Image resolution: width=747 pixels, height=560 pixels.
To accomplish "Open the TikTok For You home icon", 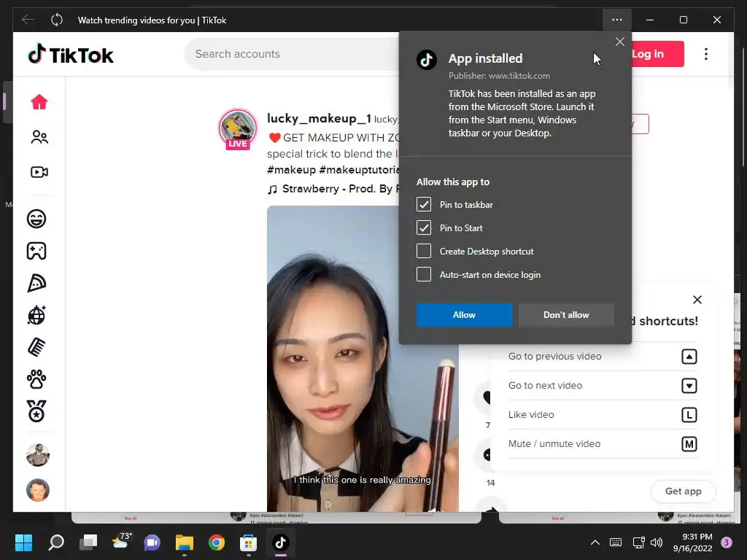I will tap(39, 102).
